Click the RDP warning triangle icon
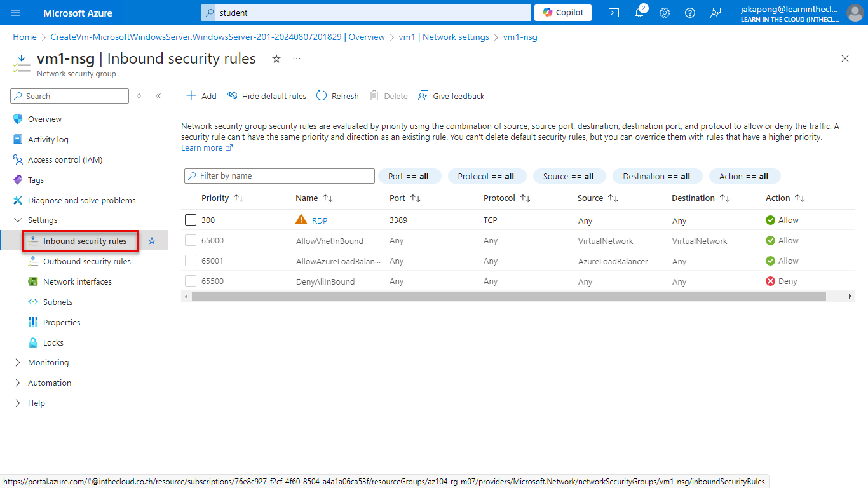This screenshot has height=488, width=868. point(301,220)
